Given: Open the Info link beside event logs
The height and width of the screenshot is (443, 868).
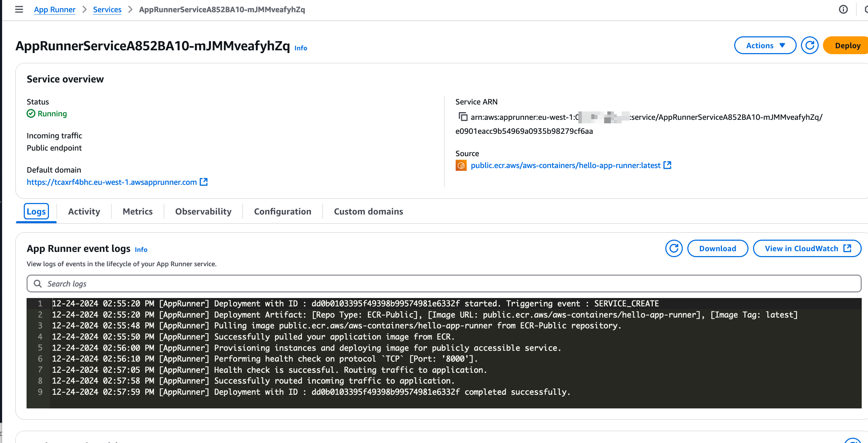Looking at the screenshot, I should pos(141,249).
